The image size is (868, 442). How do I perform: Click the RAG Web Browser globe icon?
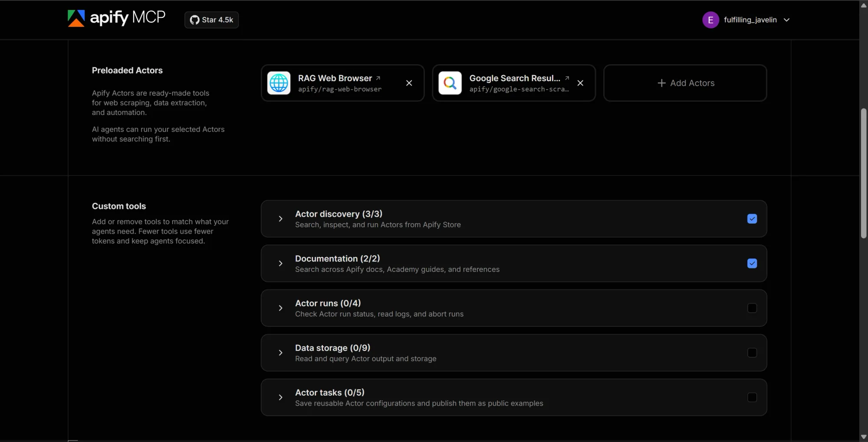point(279,83)
